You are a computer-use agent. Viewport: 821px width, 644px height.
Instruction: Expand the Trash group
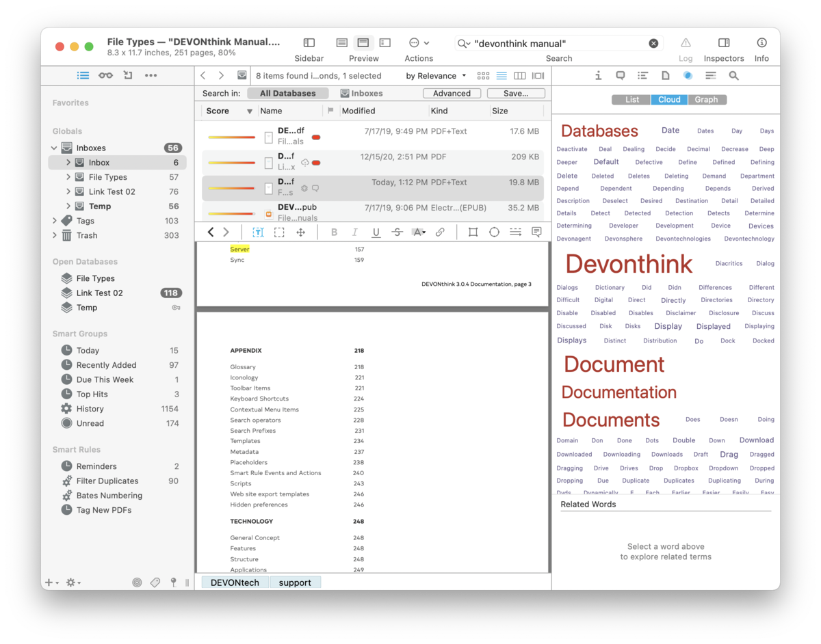point(54,235)
